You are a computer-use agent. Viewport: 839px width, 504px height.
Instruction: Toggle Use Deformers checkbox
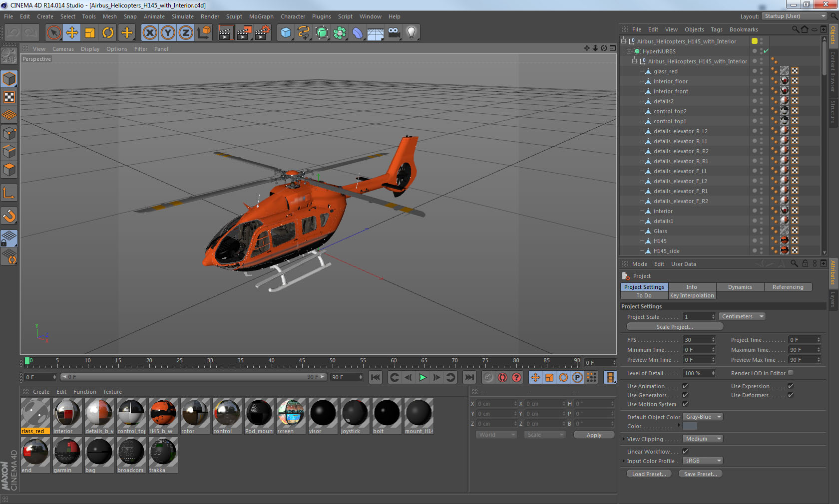(x=791, y=395)
